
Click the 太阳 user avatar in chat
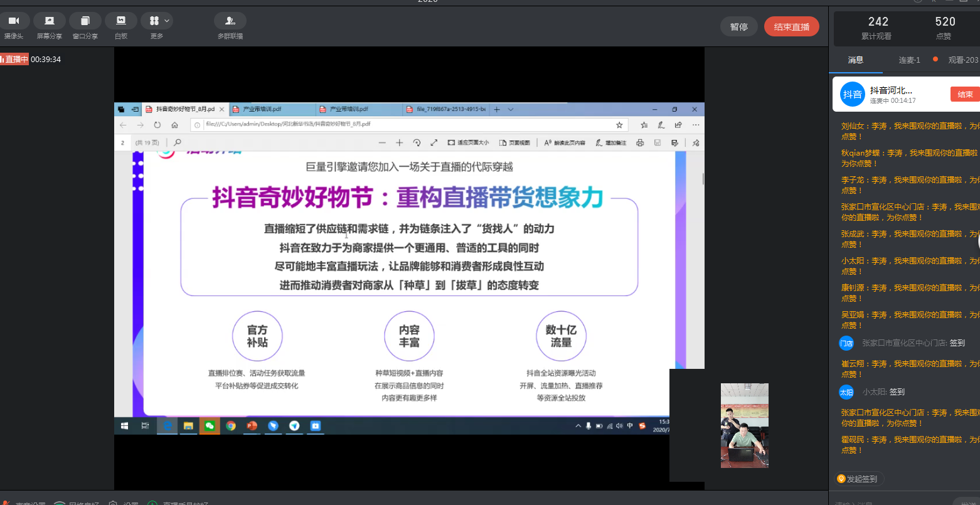pos(846,392)
